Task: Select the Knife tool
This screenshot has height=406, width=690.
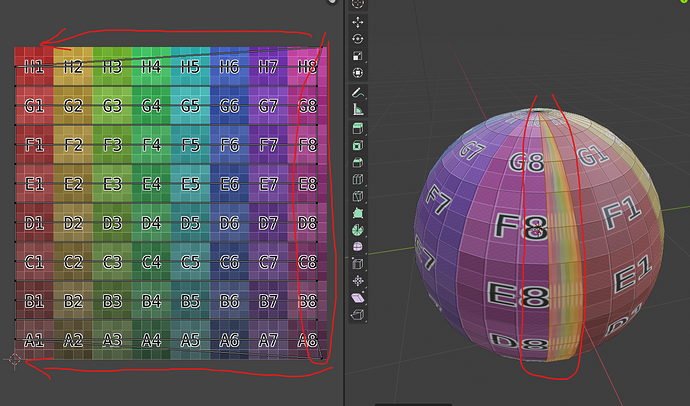Action: [x=358, y=196]
